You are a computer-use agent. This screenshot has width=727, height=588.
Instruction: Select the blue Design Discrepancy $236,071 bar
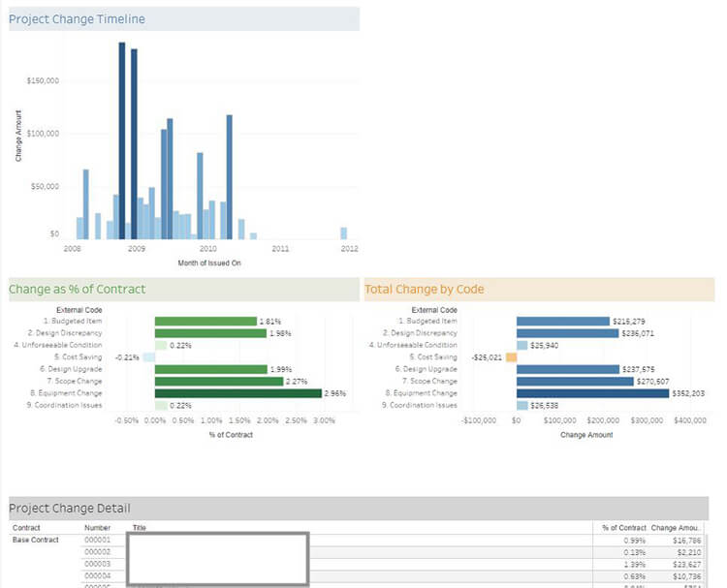567,333
